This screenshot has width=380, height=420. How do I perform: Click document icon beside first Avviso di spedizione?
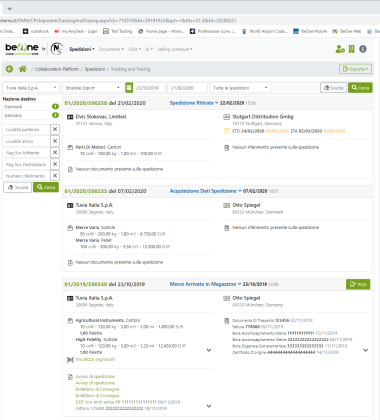pos(70,377)
